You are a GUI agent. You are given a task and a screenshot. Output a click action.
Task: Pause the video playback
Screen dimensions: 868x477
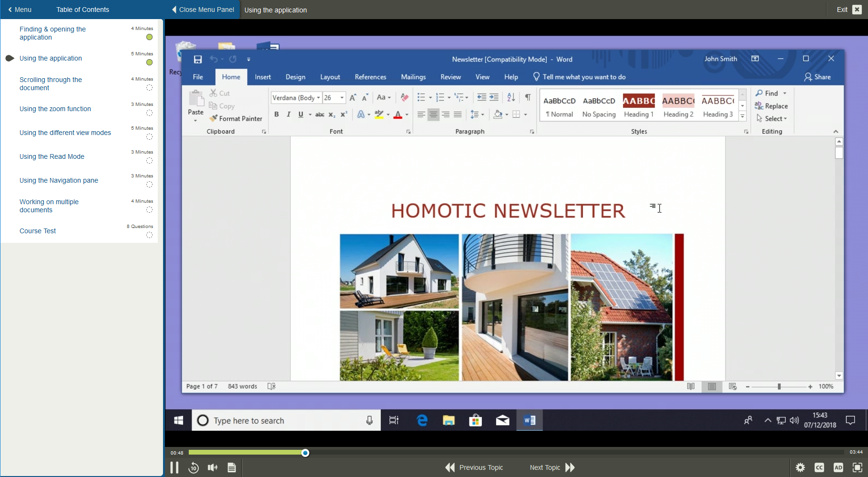tap(174, 467)
